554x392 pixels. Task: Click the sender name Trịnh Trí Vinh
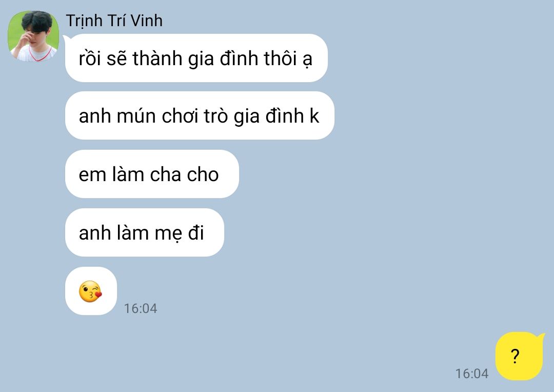[114, 21]
